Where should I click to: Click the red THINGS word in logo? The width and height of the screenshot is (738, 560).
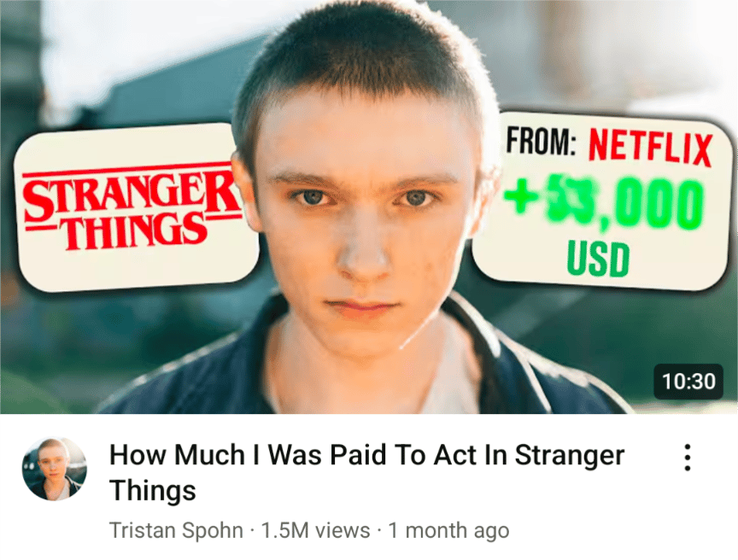point(136,230)
